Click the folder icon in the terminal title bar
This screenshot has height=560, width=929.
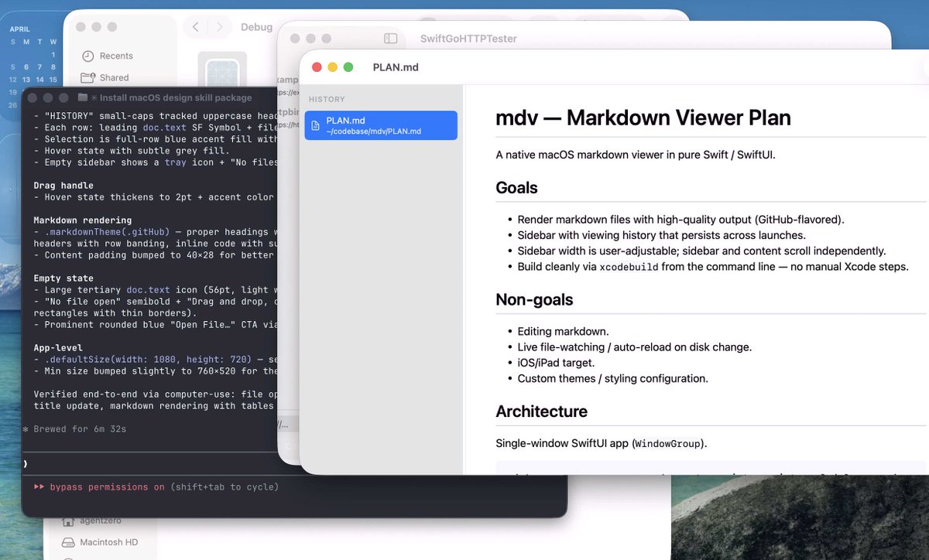pyautogui.click(x=83, y=97)
